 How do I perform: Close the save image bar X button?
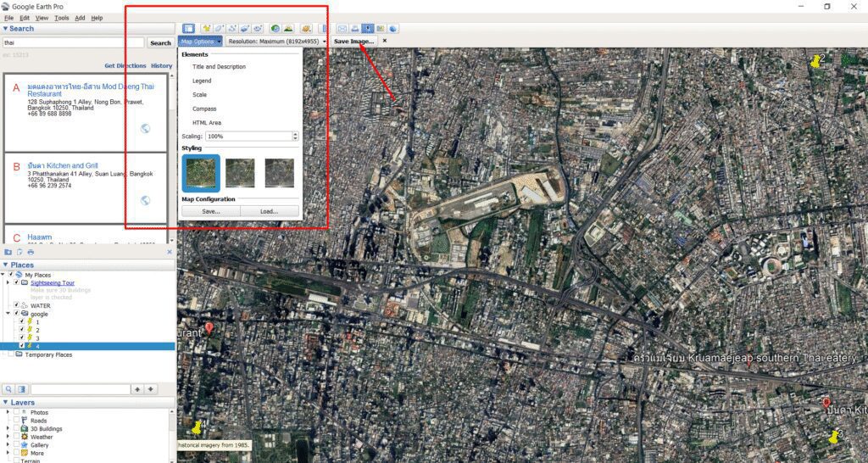coord(385,41)
